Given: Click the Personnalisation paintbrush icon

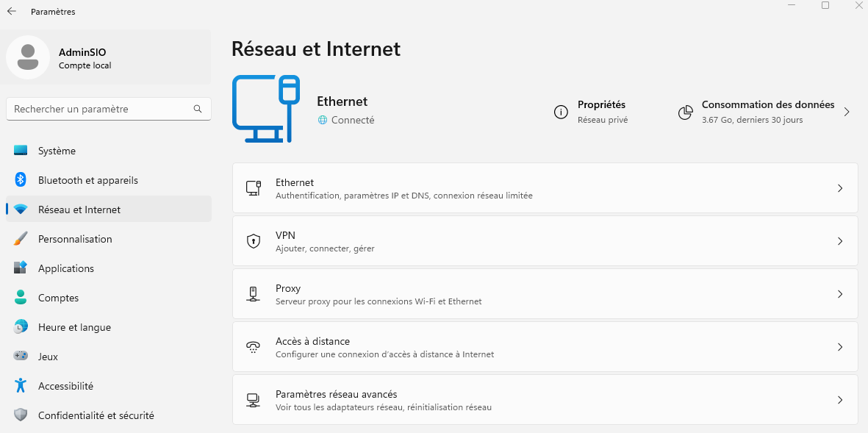Looking at the screenshot, I should pos(21,239).
